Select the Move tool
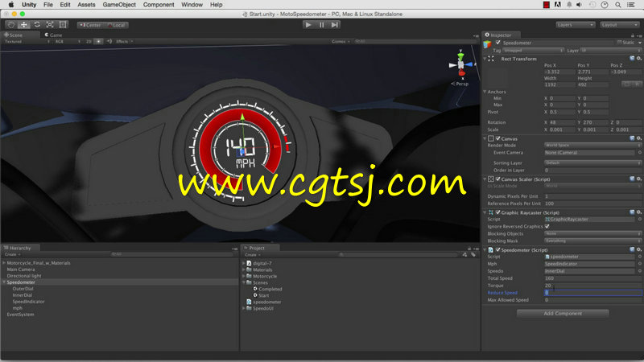Image resolution: width=644 pixels, height=362 pixels. (x=24, y=25)
